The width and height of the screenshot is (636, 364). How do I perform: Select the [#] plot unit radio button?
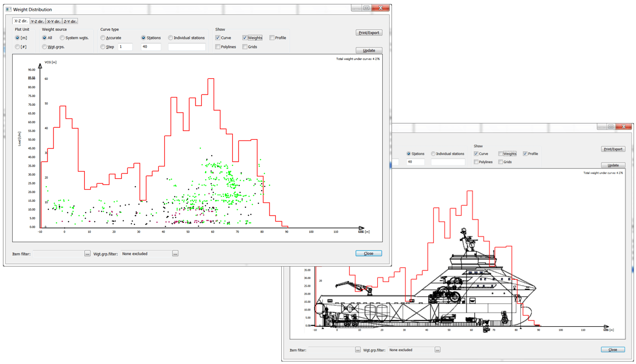18,47
